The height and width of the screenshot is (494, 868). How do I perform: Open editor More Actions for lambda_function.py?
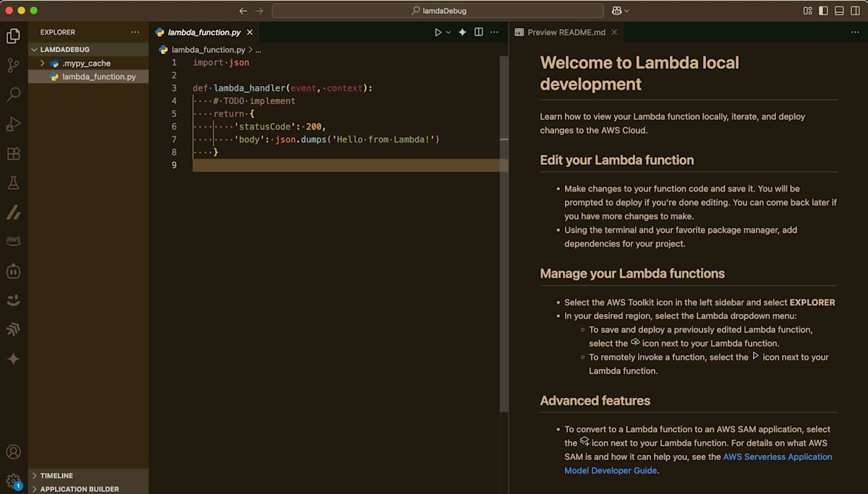tap(495, 33)
